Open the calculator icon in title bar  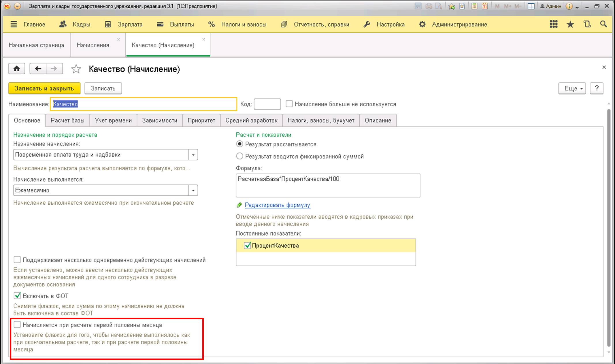474,6
